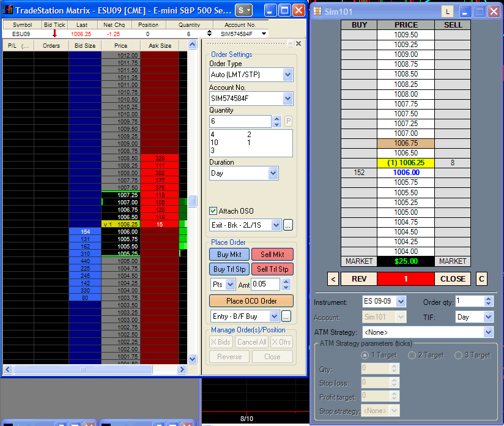Click blue 1006.00 price in Sim101
504x426 pixels.
coord(406,173)
